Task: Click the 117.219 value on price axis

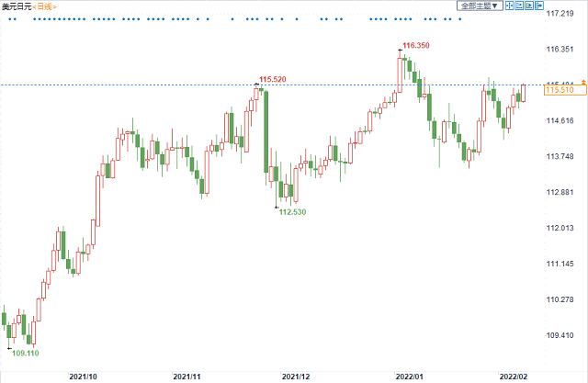Action: [x=560, y=14]
